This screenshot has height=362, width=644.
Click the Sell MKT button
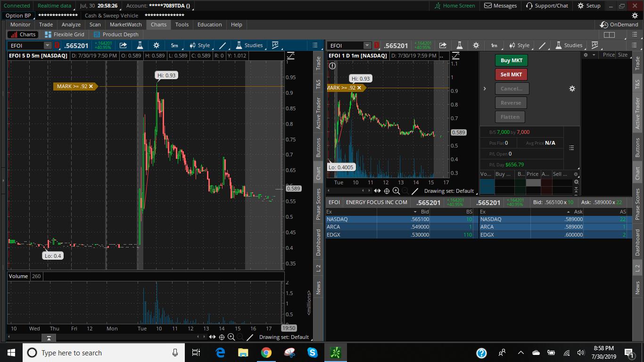pyautogui.click(x=511, y=74)
